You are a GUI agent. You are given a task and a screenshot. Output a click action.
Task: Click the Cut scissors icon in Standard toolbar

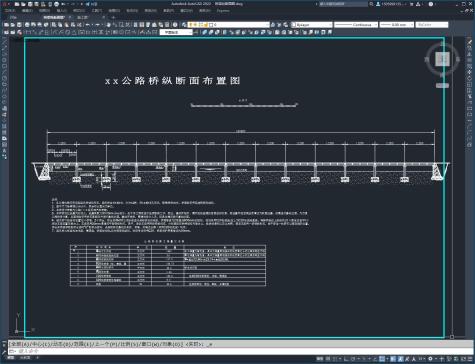click(x=54, y=25)
